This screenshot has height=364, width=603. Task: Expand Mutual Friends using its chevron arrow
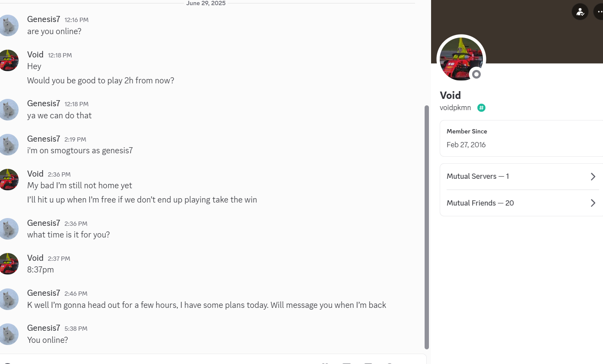[593, 203]
